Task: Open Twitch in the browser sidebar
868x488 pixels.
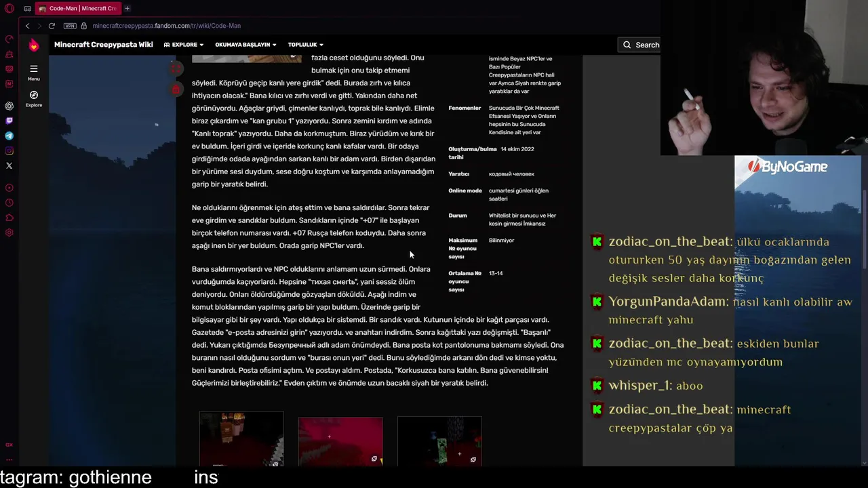Action: 9,121
